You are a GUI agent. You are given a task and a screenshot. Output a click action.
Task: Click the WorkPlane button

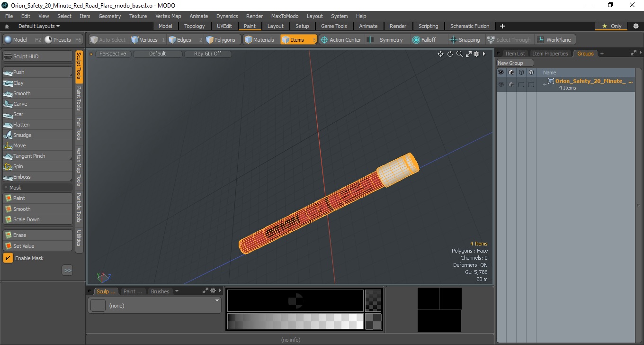click(555, 40)
